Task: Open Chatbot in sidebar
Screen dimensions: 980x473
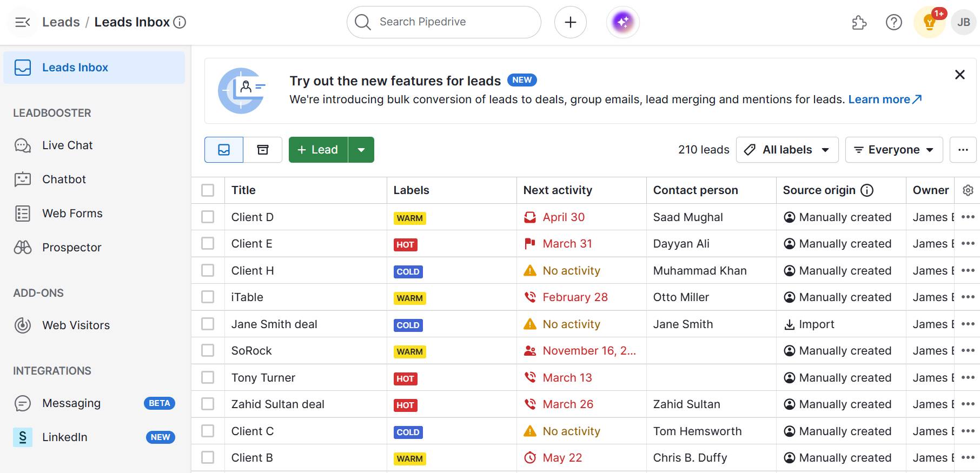Action: coord(94,179)
